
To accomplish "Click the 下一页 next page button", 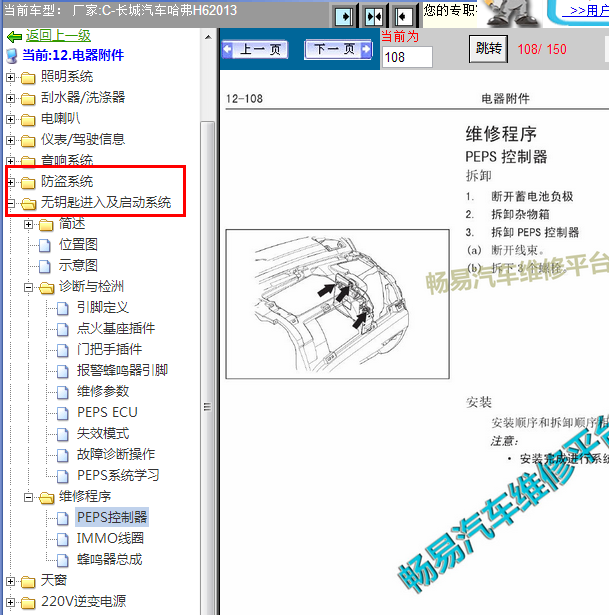I will (338, 50).
